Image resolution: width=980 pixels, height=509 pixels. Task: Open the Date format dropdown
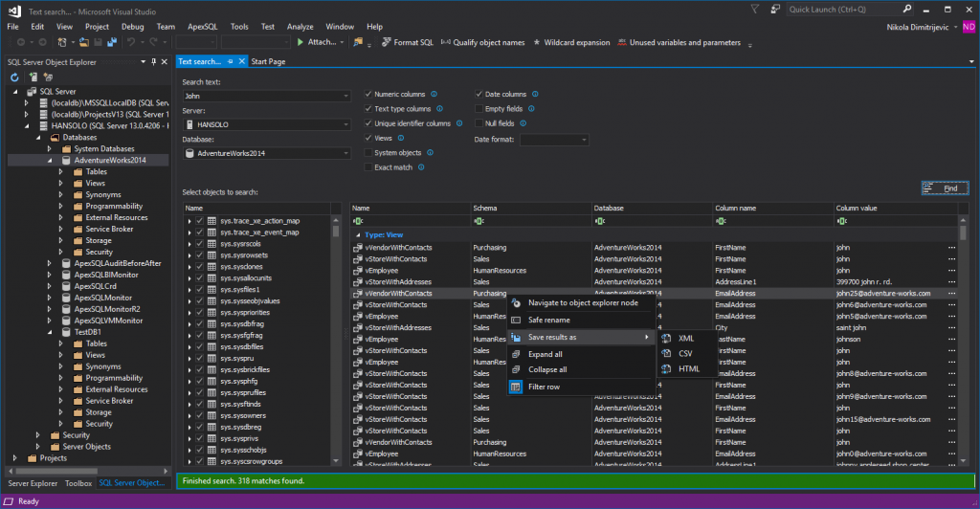click(x=553, y=140)
